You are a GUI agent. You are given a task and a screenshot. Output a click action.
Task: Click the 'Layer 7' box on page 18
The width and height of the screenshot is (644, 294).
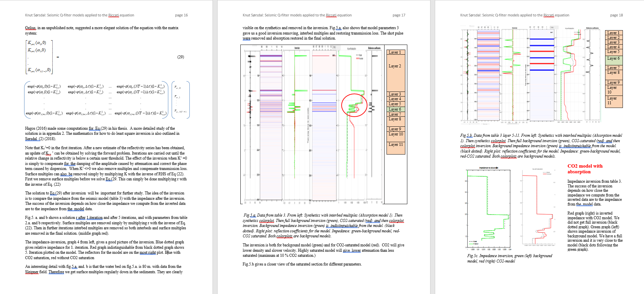614,68
